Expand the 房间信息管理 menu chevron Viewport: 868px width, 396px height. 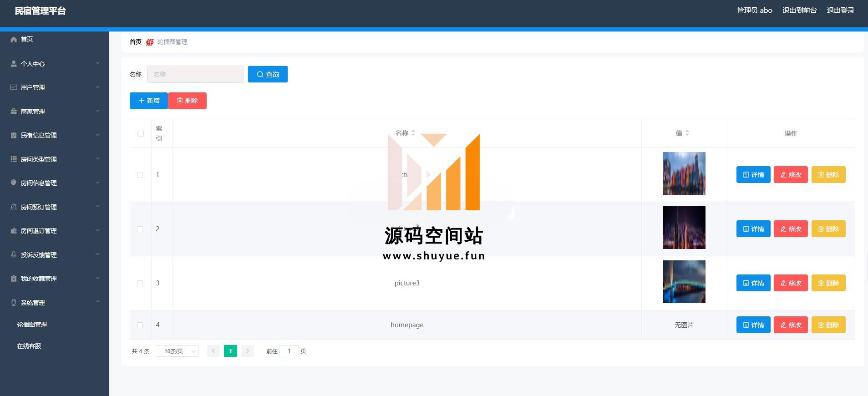[x=97, y=183]
